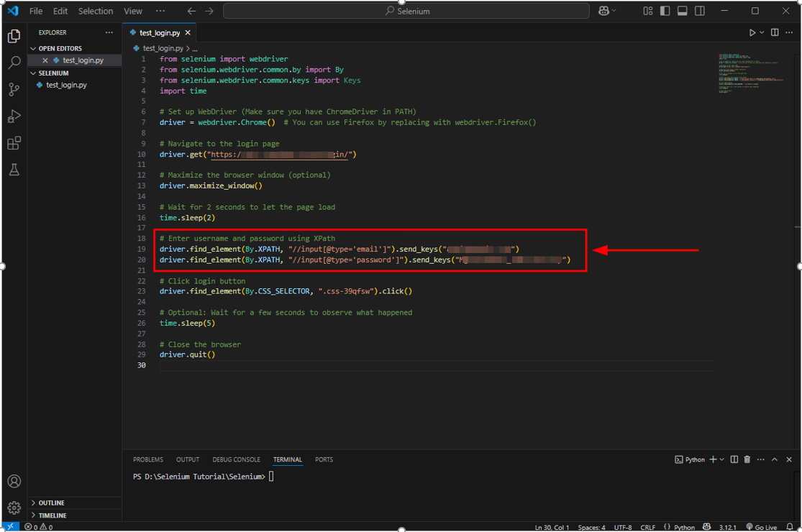Open the Testing flask view
This screenshot has height=532, width=802.
[14, 170]
